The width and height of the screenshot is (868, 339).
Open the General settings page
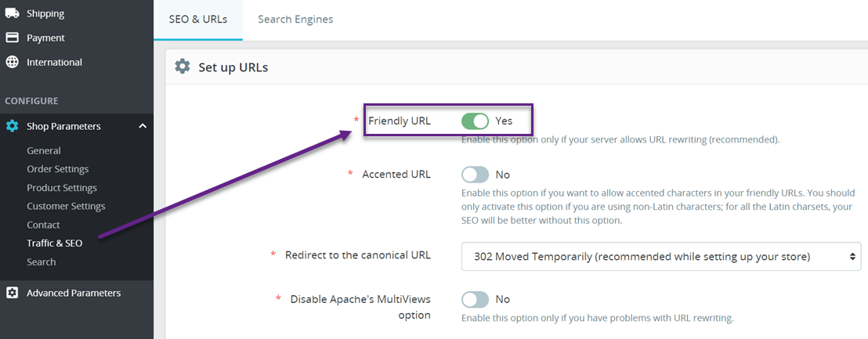[x=44, y=150]
